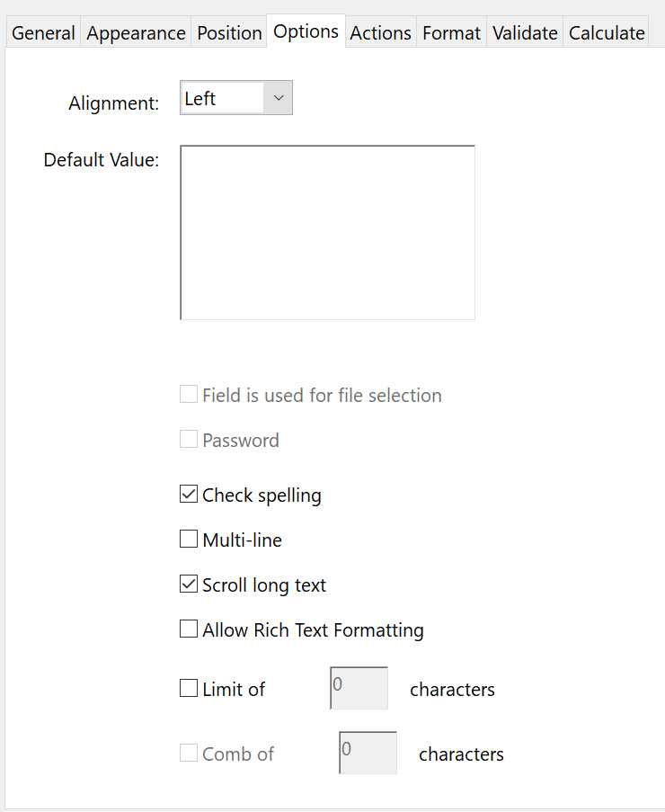Click inside the Default Value text box
Viewport: 665px width, 812px height.
[327, 231]
